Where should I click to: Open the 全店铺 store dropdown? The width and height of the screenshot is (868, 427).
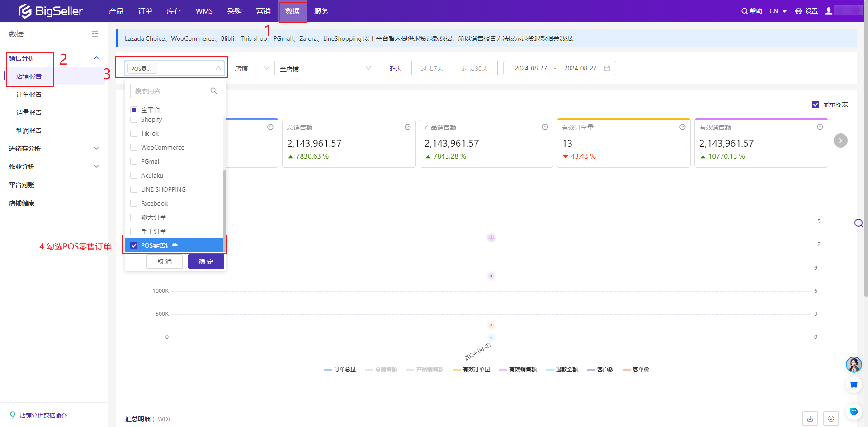[x=325, y=69]
